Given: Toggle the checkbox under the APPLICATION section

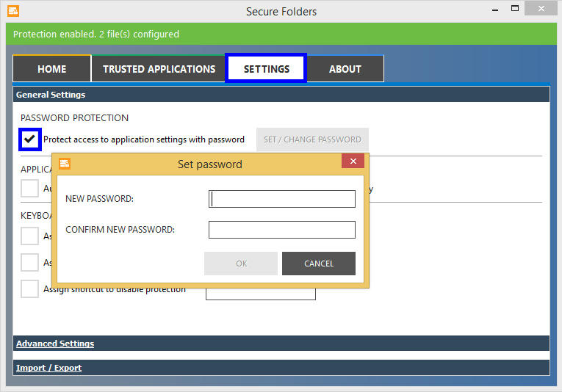Looking at the screenshot, I should click(x=29, y=189).
